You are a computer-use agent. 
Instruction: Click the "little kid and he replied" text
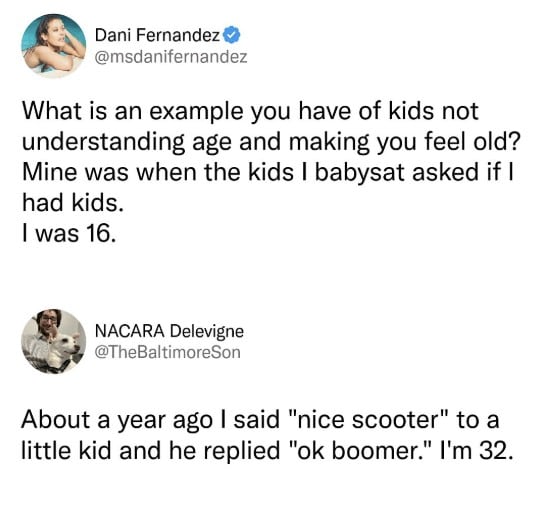[150, 451]
